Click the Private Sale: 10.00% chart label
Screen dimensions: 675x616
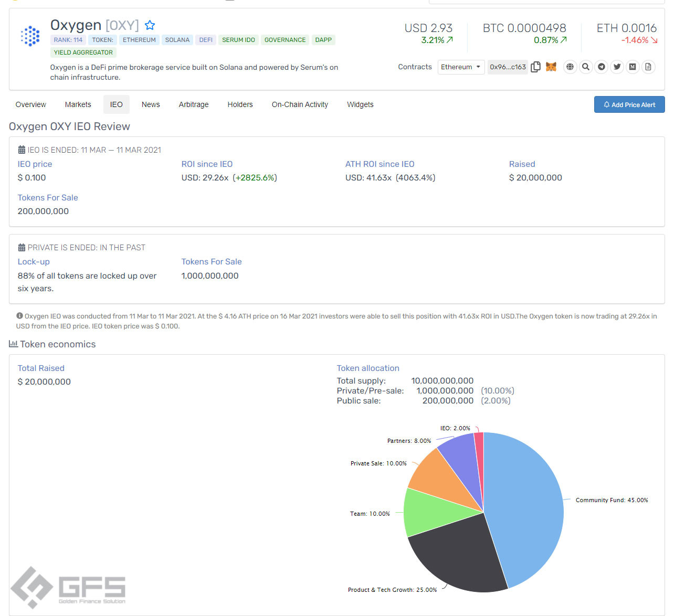click(x=378, y=463)
